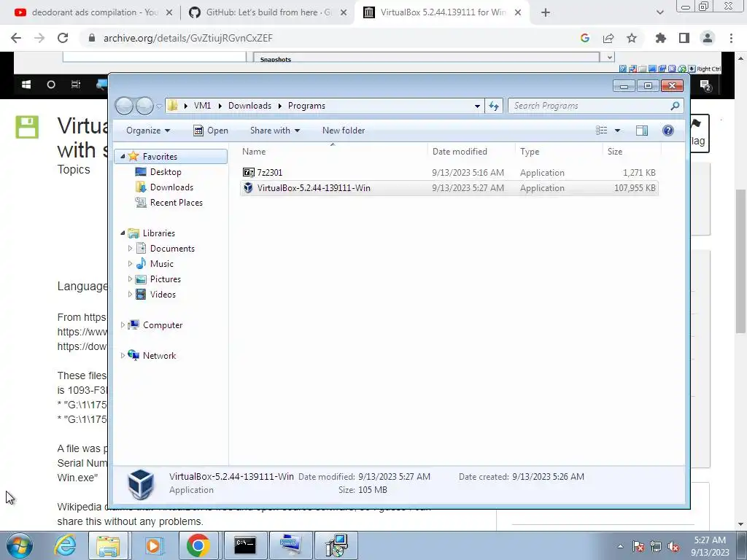The image size is (747, 560).
Task: Select the Pictures library
Action: click(166, 279)
